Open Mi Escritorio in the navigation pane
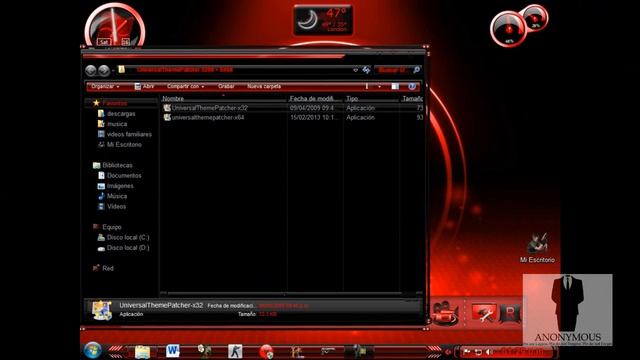The width and height of the screenshot is (640, 360). point(124,144)
